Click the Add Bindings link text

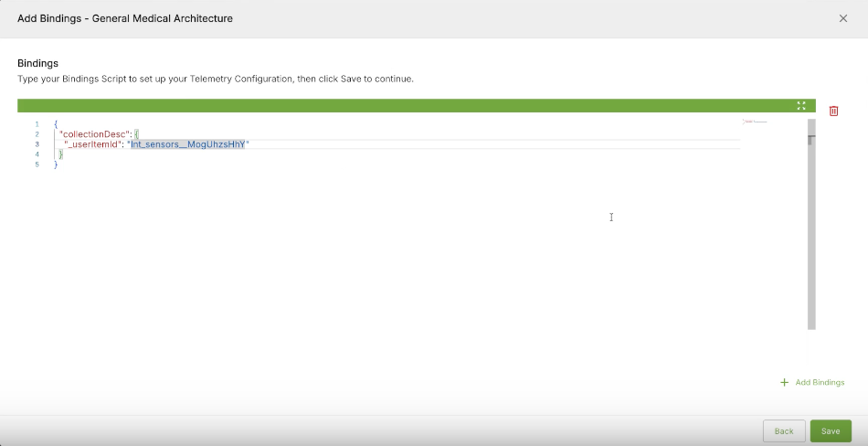click(820, 382)
